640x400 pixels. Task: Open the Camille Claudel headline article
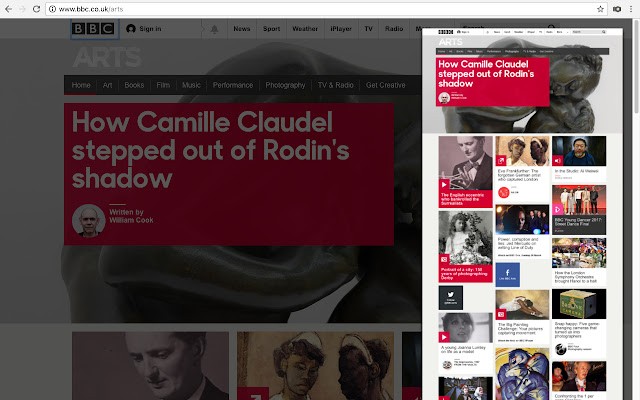click(x=210, y=150)
